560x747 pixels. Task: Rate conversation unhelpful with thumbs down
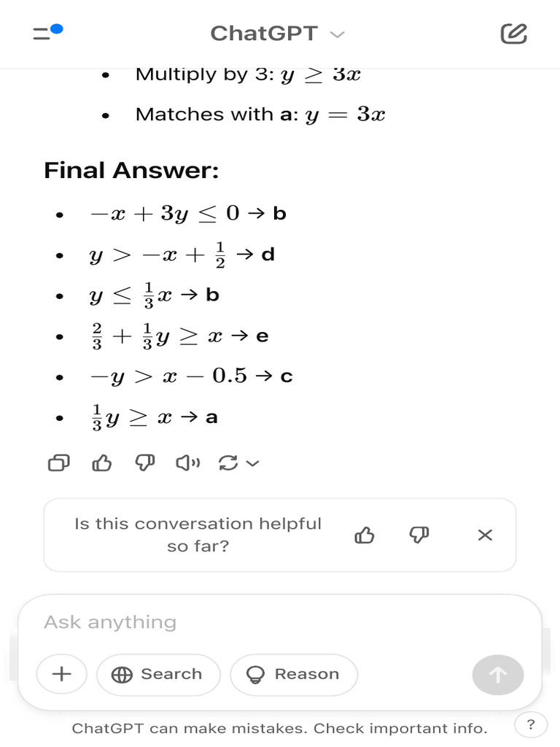(x=419, y=535)
